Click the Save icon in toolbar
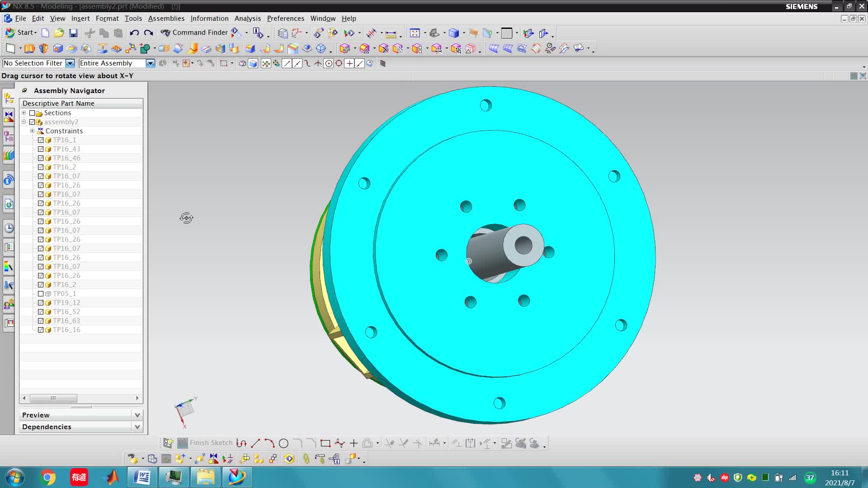 (x=73, y=33)
